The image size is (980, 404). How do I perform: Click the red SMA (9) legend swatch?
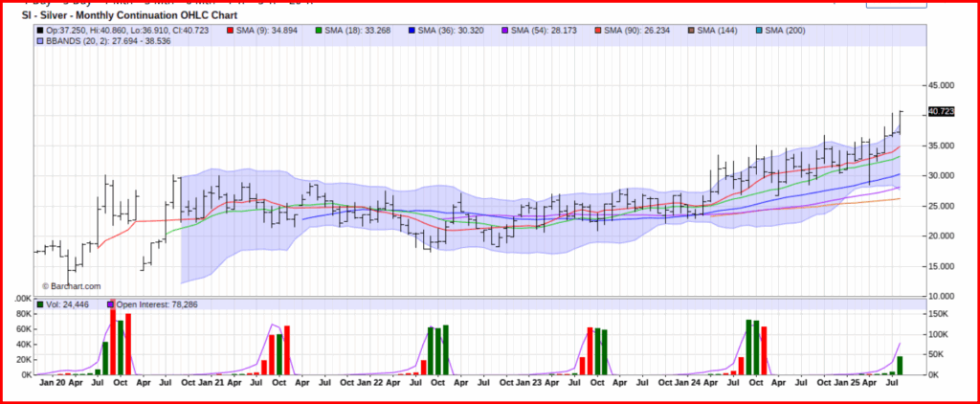pyautogui.click(x=231, y=33)
